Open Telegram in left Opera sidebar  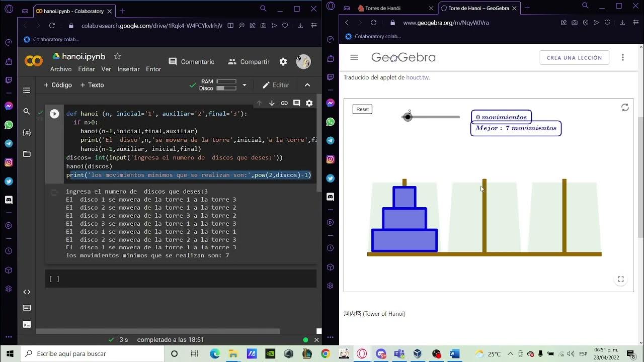click(9, 144)
